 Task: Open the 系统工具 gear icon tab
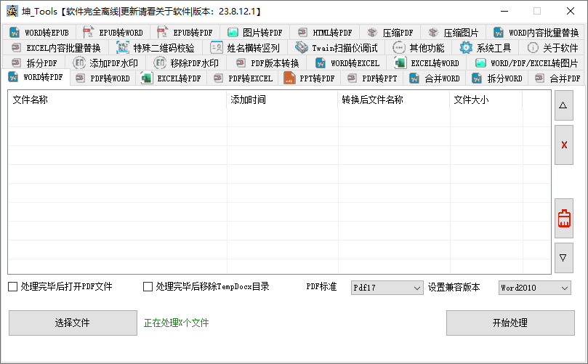[x=485, y=48]
